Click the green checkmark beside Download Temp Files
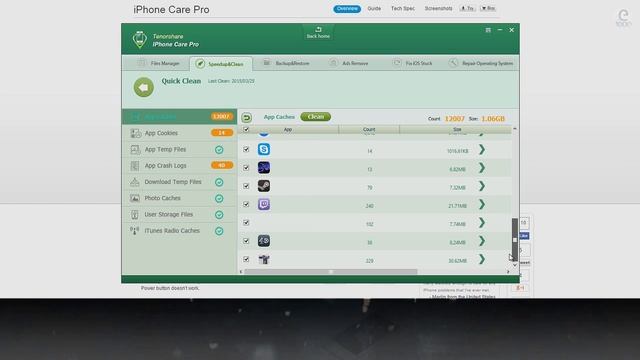 (x=219, y=182)
